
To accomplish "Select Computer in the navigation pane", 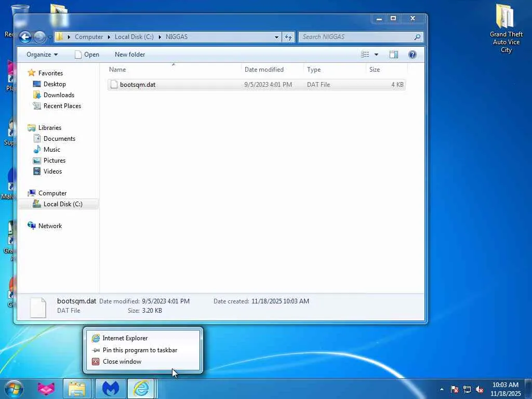I will point(52,193).
